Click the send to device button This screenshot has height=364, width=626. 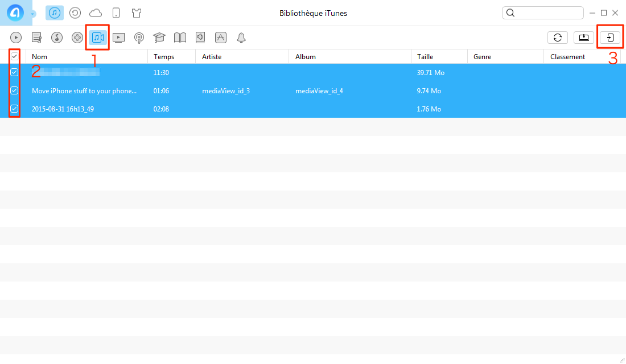point(610,38)
